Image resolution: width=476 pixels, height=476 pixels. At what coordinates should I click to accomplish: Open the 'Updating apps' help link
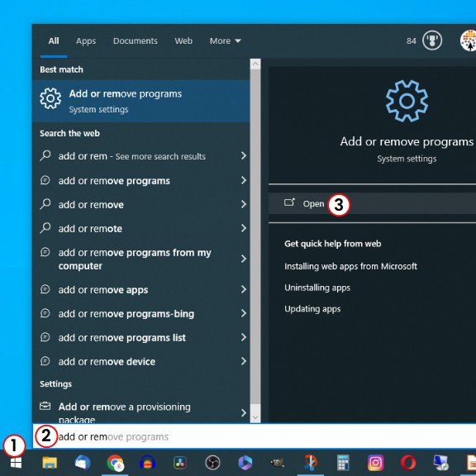coord(312,309)
